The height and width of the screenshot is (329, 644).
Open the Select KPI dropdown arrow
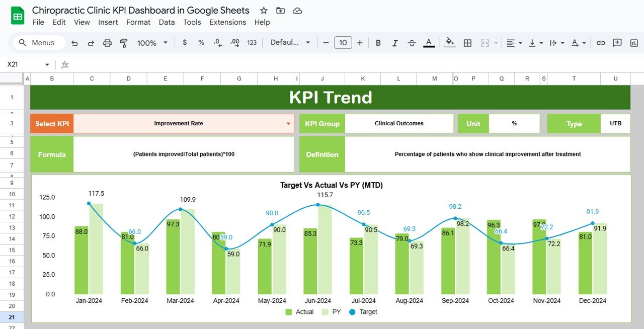(288, 124)
